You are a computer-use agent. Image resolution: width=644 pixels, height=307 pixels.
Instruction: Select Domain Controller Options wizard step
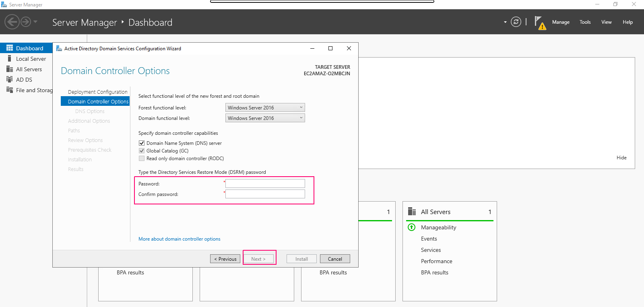click(x=95, y=101)
